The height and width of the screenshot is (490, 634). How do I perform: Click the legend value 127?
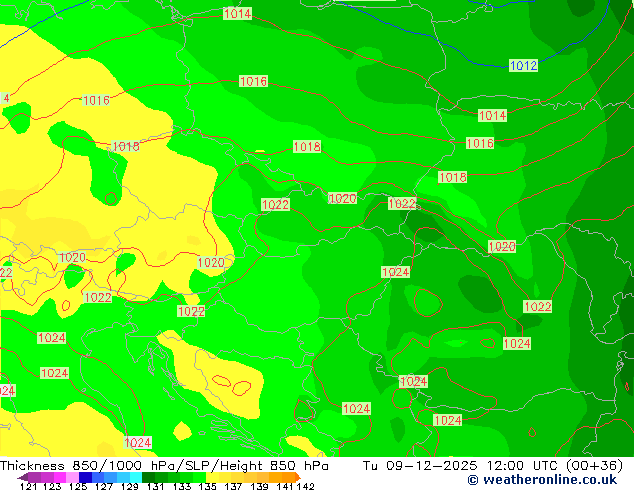[104, 486]
